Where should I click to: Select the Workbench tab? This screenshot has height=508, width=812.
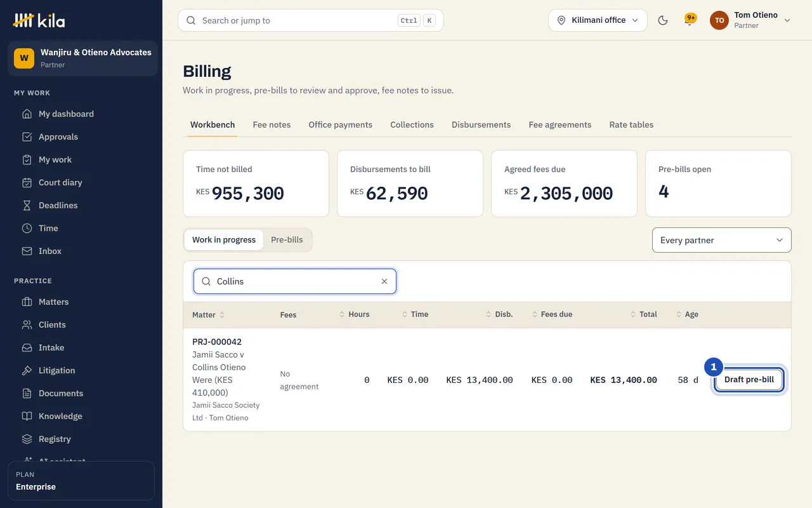click(x=213, y=125)
